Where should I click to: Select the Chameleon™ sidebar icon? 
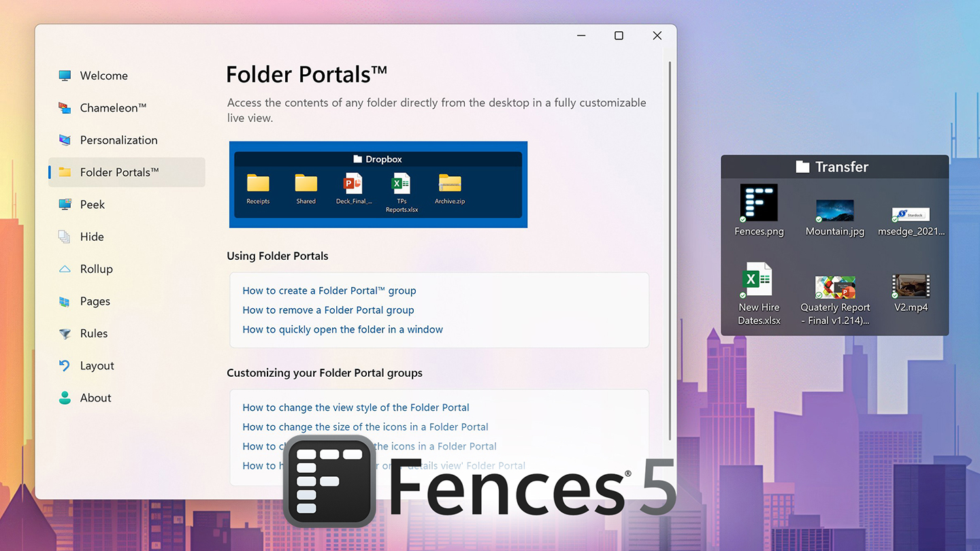click(65, 107)
